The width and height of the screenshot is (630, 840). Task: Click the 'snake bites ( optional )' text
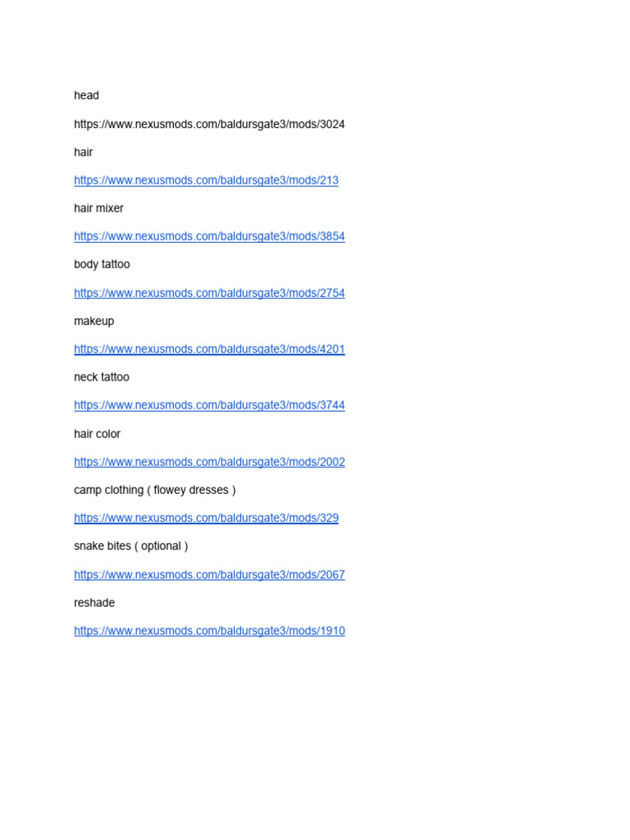click(131, 546)
